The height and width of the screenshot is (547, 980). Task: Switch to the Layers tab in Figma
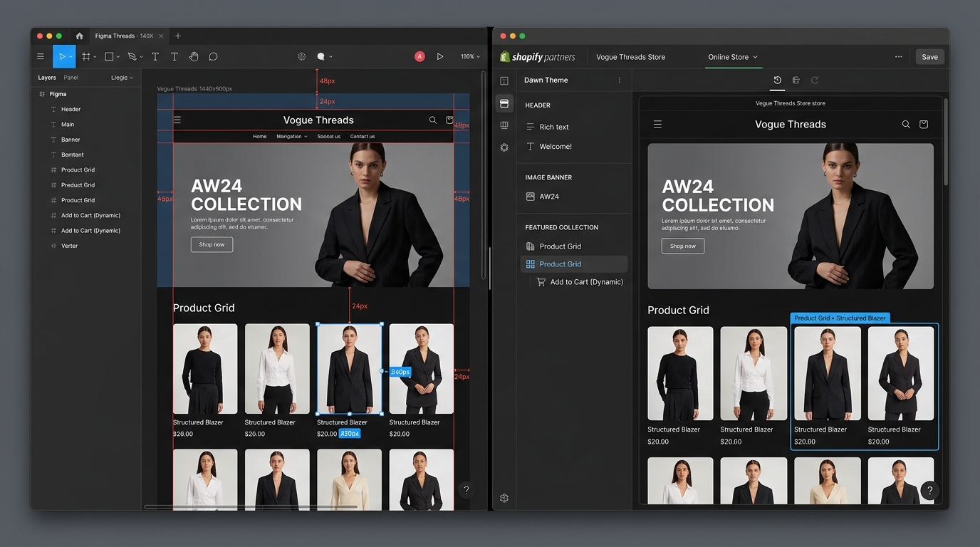(47, 78)
